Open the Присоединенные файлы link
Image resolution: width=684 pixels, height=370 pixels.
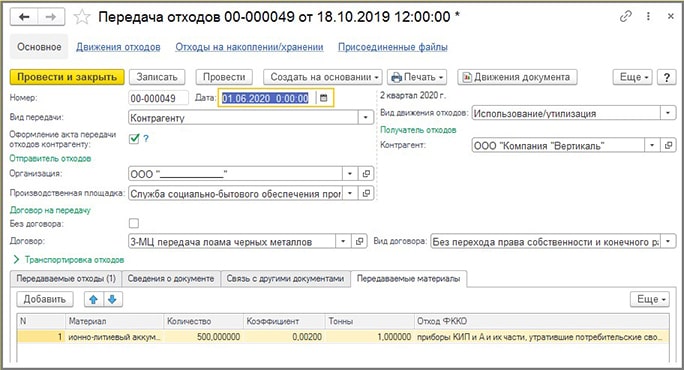(x=393, y=47)
